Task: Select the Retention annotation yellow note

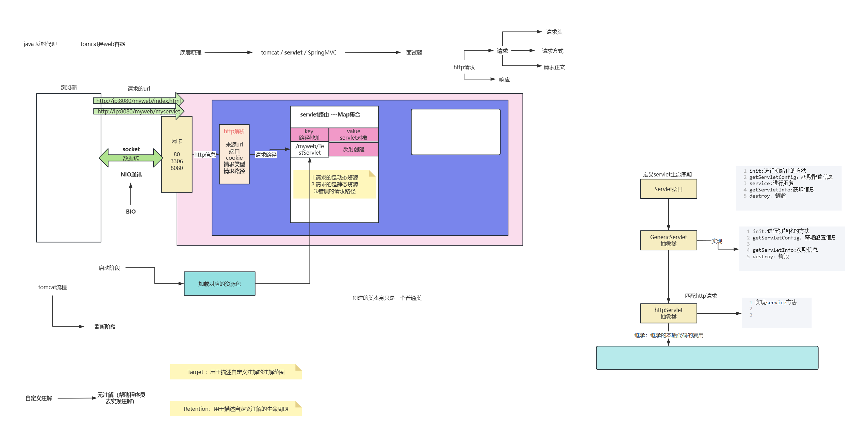Action: [236, 409]
